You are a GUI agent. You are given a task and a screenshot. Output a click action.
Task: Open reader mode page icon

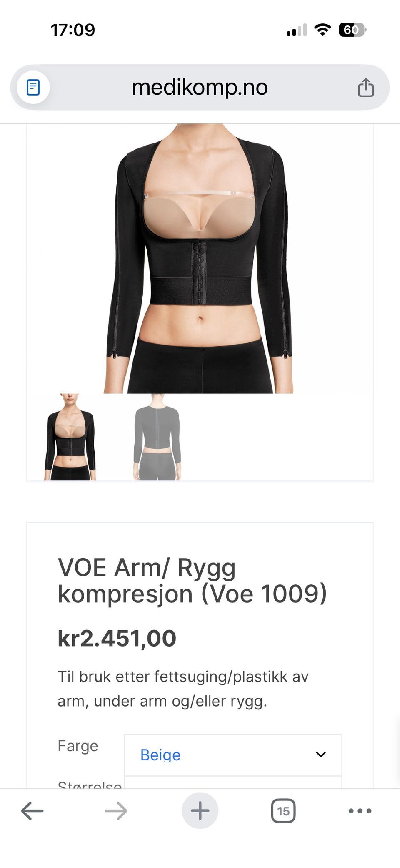point(33,88)
